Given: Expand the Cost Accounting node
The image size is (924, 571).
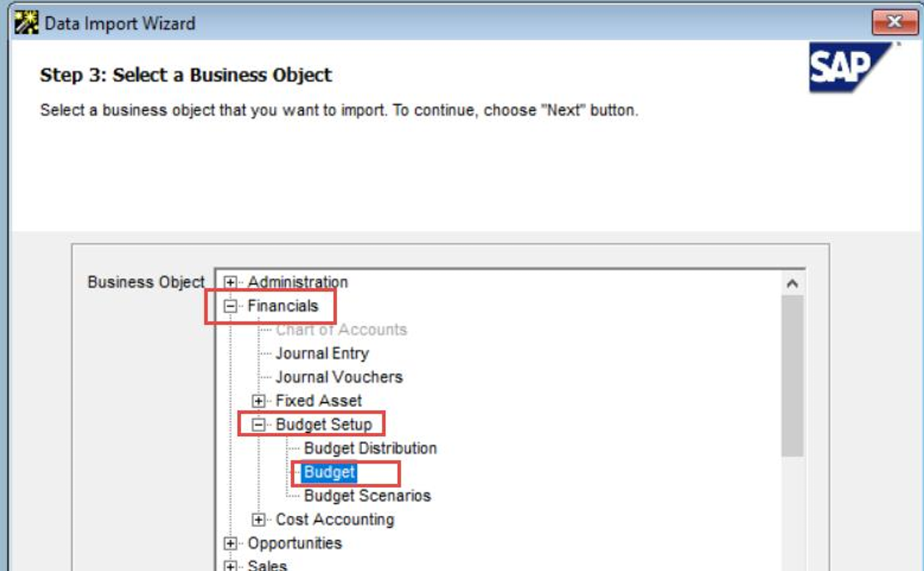Looking at the screenshot, I should point(259,520).
